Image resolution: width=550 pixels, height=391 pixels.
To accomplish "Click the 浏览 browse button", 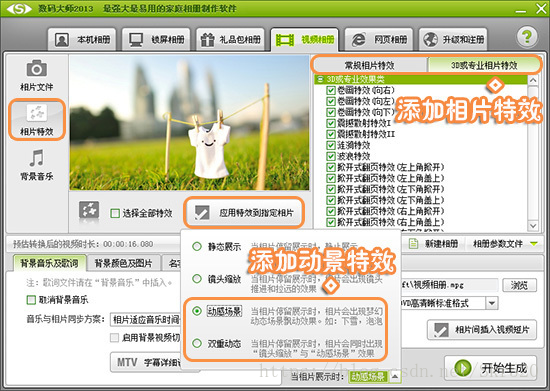I will [519, 285].
